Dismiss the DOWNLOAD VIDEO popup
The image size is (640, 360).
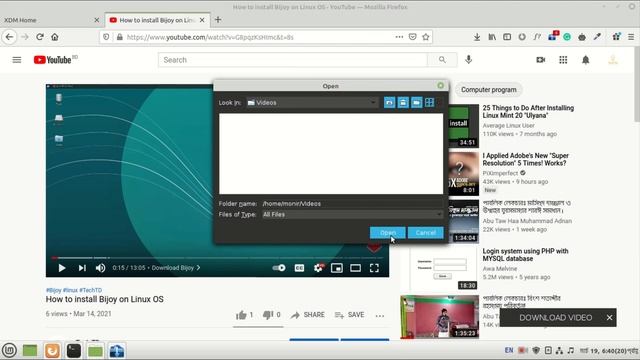point(609,318)
